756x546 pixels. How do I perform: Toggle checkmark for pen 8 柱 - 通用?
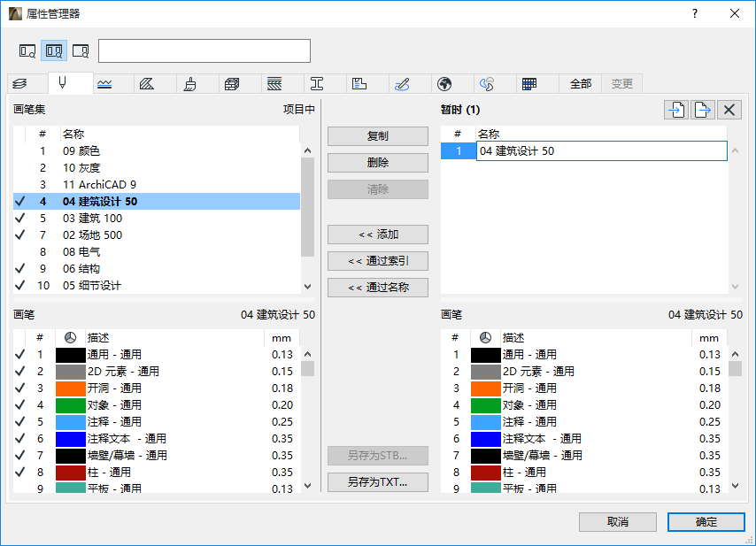[x=19, y=473]
